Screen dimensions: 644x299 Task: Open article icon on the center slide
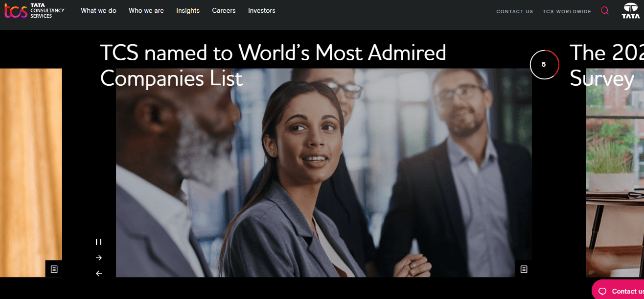click(x=524, y=269)
